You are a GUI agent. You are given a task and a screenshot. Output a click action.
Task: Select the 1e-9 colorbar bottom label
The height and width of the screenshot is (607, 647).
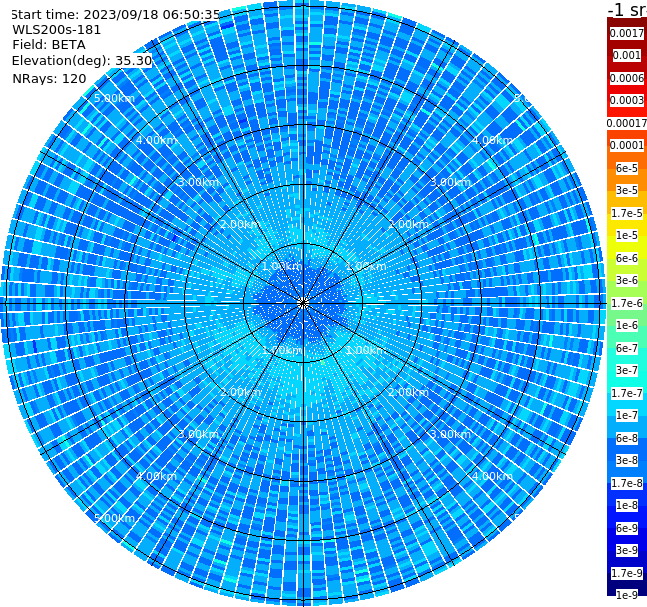tap(627, 595)
